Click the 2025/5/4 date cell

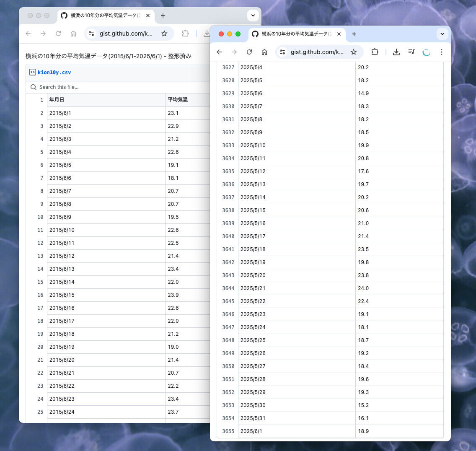coord(297,67)
